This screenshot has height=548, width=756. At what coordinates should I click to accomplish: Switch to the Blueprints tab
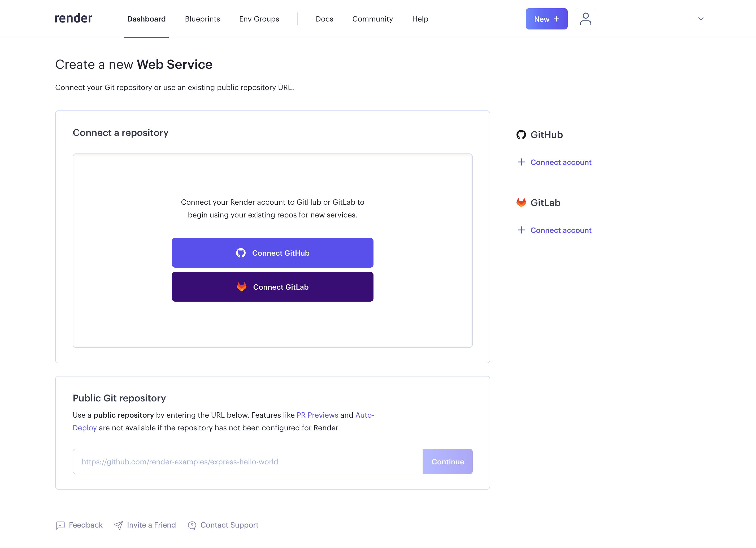click(x=202, y=19)
